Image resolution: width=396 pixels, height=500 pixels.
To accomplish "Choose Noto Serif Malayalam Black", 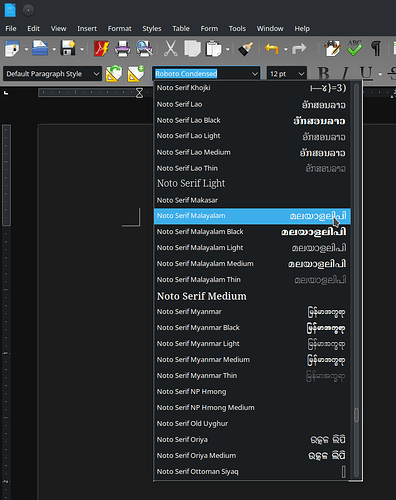I will [x=252, y=232].
